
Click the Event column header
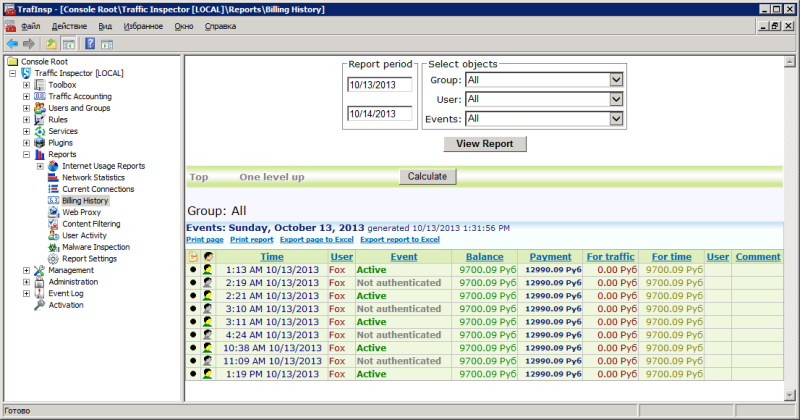[x=404, y=257]
